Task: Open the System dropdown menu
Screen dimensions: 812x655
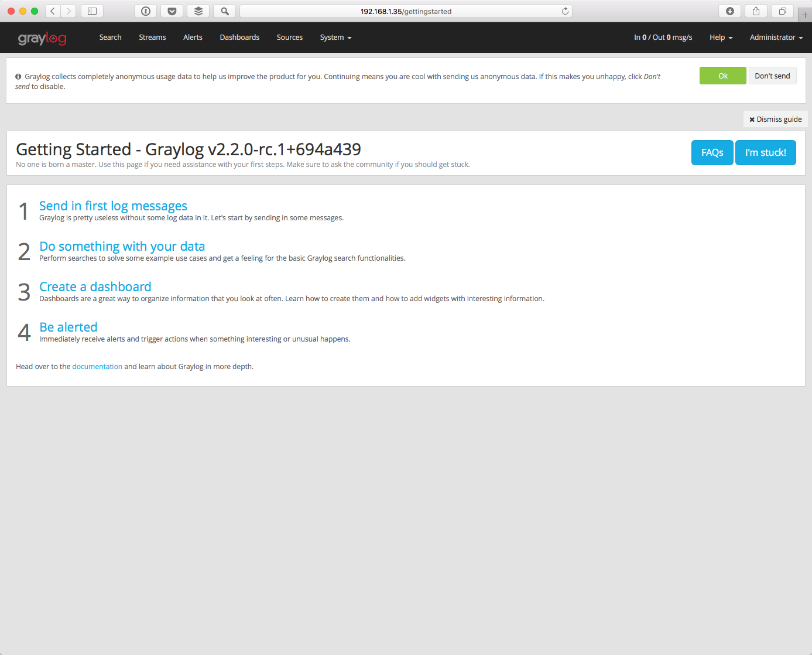Action: coord(335,37)
